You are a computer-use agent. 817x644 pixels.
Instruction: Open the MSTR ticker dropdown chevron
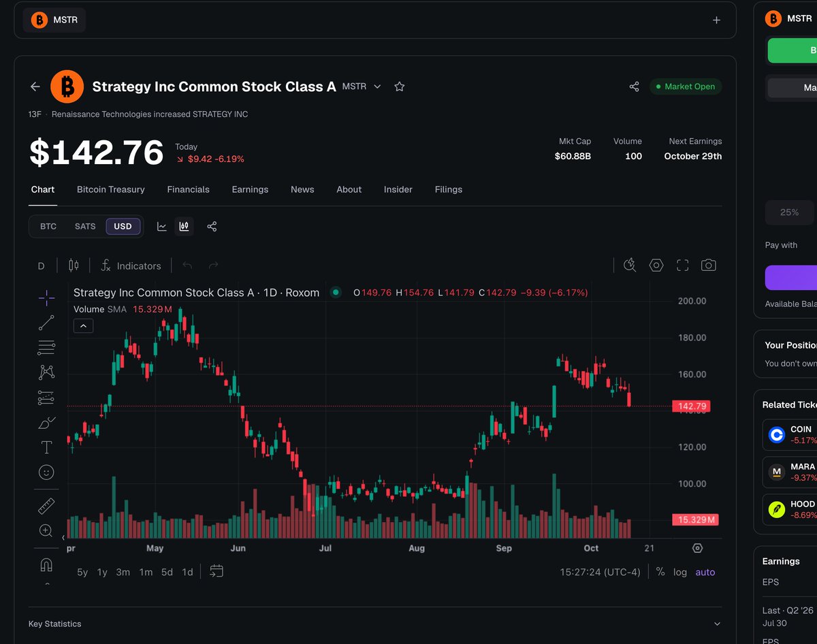coord(378,86)
